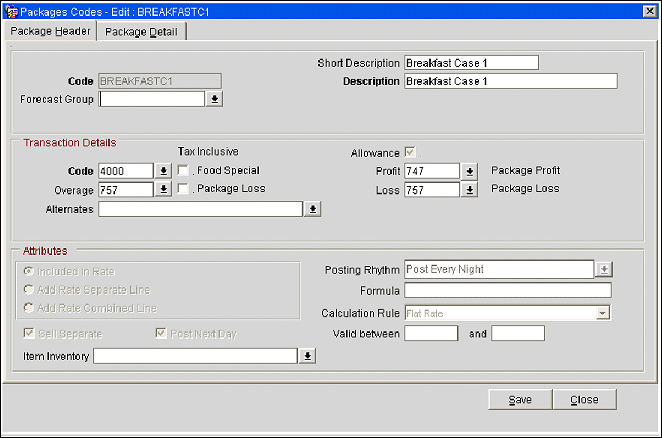Open Forecast Group lookup arrow
This screenshot has width=662, height=438.
[x=213, y=99]
